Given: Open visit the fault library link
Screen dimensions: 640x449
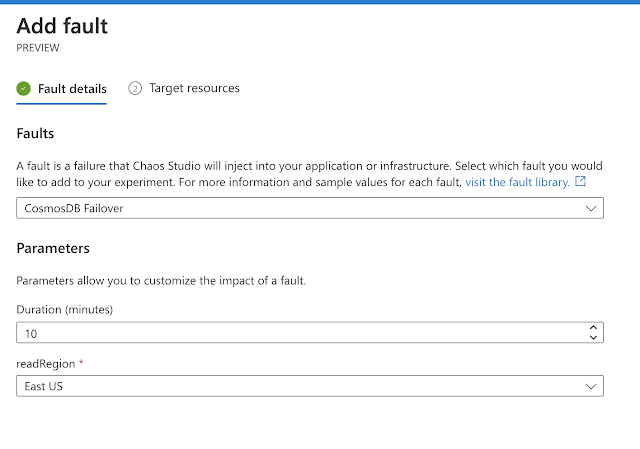Looking at the screenshot, I should click(517, 183).
